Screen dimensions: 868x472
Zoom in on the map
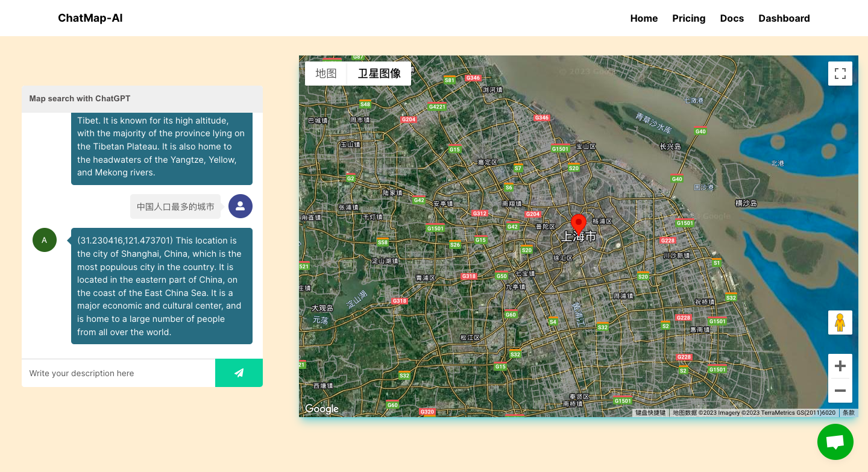pos(840,366)
